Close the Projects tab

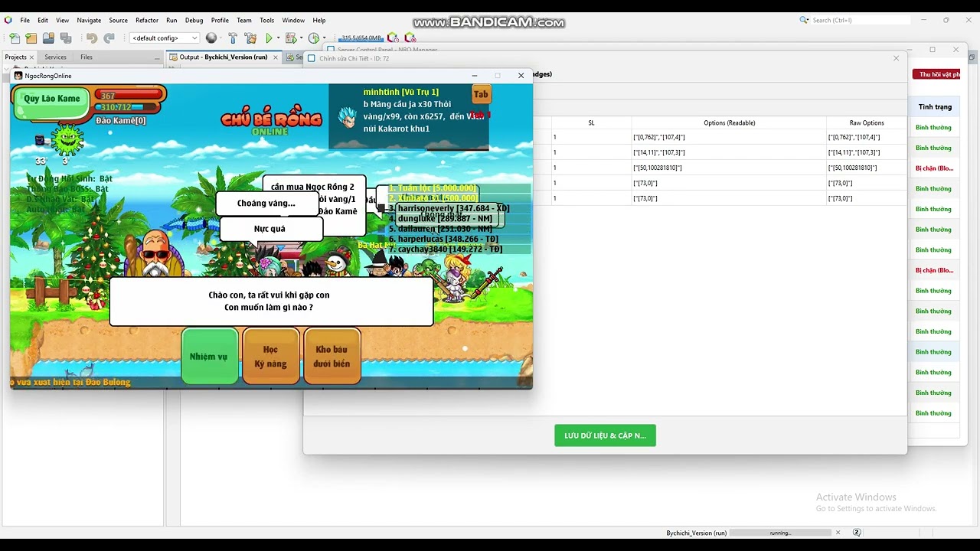click(31, 57)
